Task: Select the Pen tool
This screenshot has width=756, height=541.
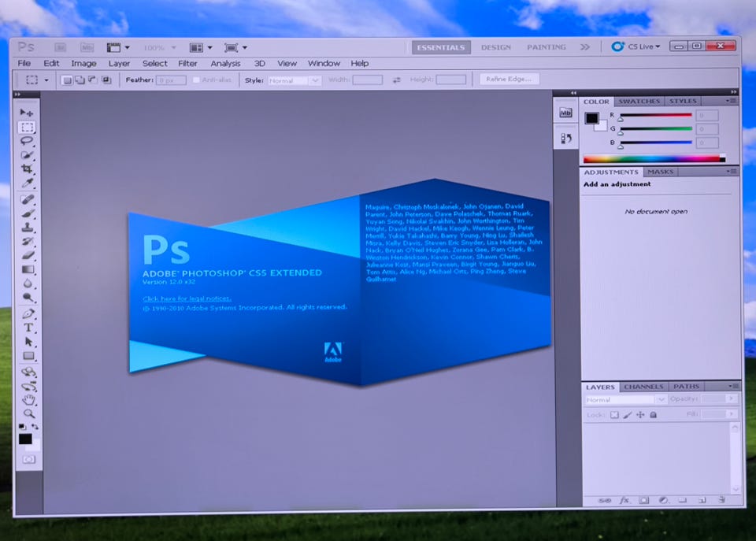Action: 28,314
